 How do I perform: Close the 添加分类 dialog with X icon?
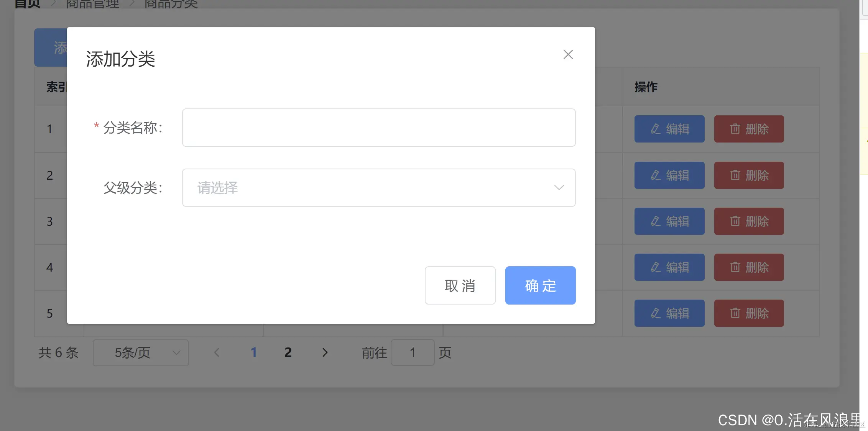(568, 54)
